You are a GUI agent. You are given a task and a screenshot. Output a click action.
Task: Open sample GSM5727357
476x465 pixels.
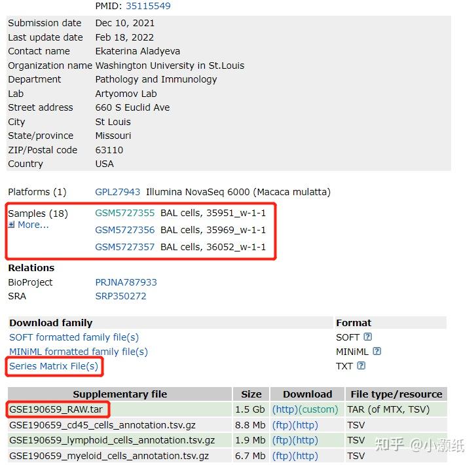(125, 247)
